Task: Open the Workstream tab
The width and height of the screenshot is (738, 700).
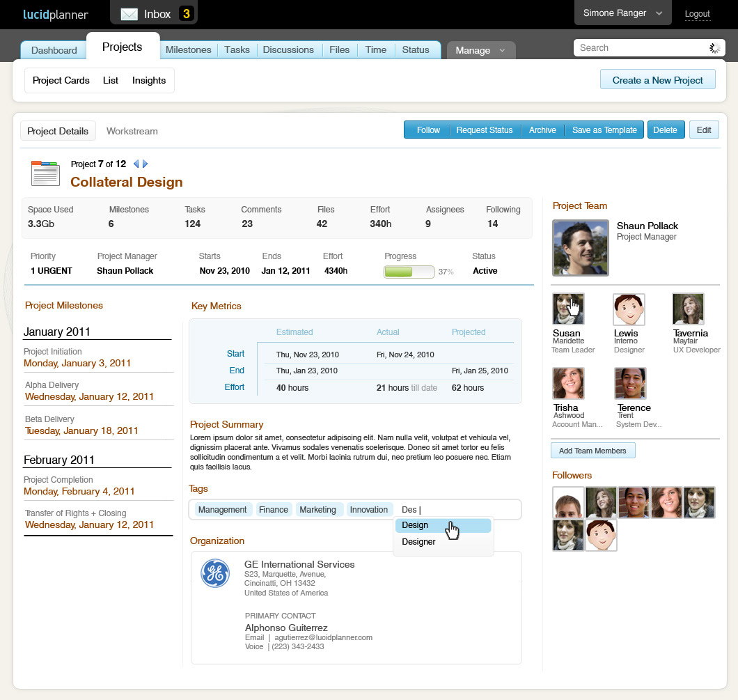Action: 132,131
